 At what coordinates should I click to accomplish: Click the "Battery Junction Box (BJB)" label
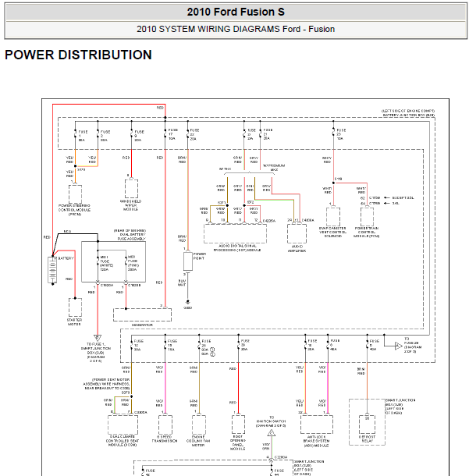point(409,115)
